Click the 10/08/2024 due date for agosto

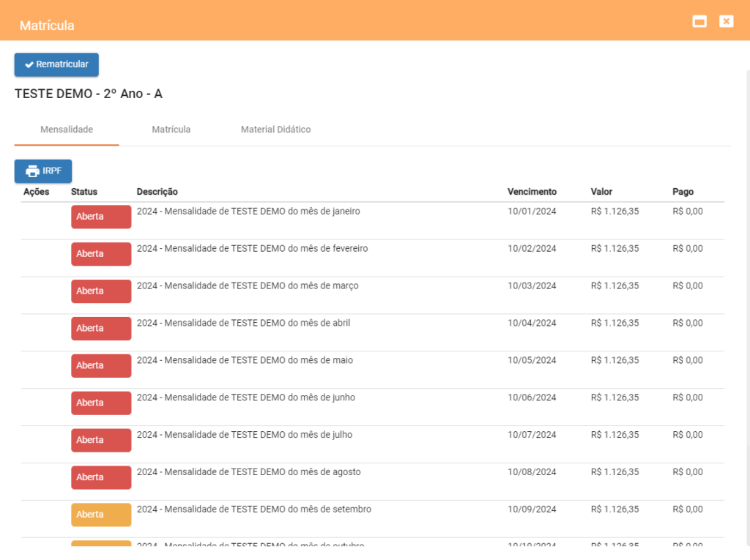click(x=532, y=472)
